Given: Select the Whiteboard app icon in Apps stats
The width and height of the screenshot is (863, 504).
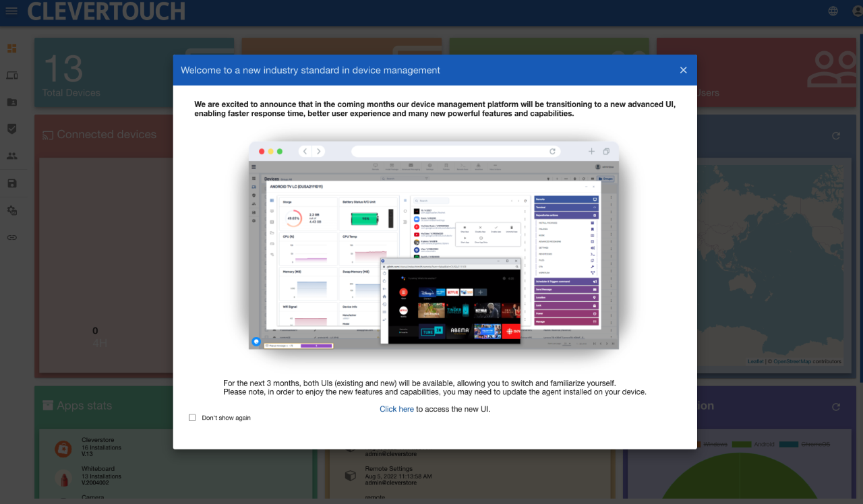Looking at the screenshot, I should pyautogui.click(x=63, y=478).
